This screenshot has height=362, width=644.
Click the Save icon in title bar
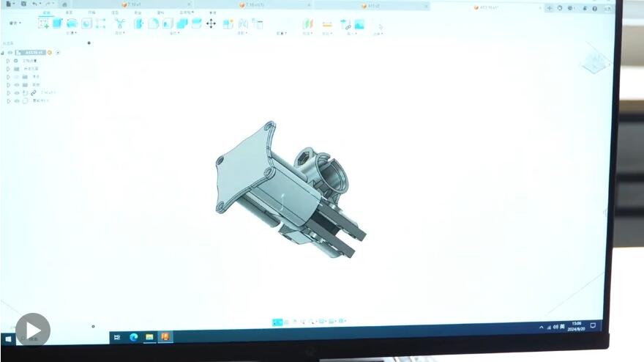point(23,4)
